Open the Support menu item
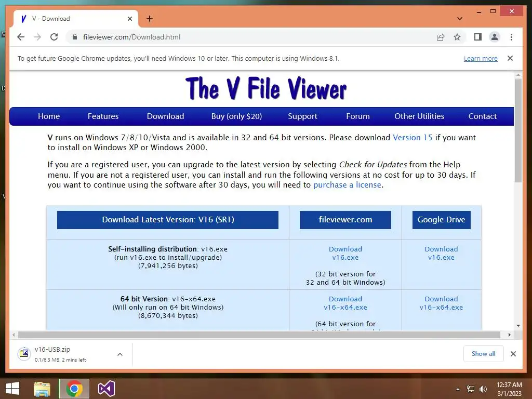The width and height of the screenshot is (532, 399). pyautogui.click(x=303, y=116)
